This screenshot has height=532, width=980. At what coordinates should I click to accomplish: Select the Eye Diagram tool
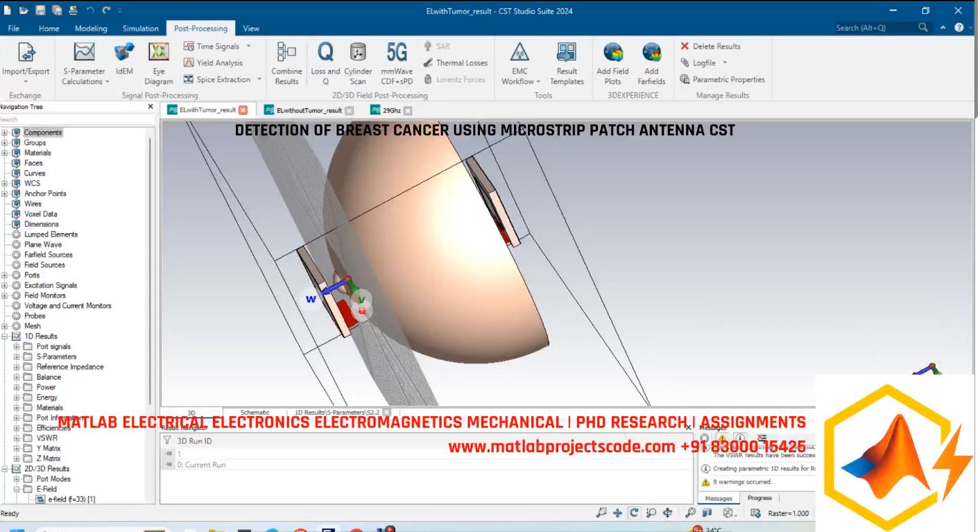pyautogui.click(x=158, y=62)
